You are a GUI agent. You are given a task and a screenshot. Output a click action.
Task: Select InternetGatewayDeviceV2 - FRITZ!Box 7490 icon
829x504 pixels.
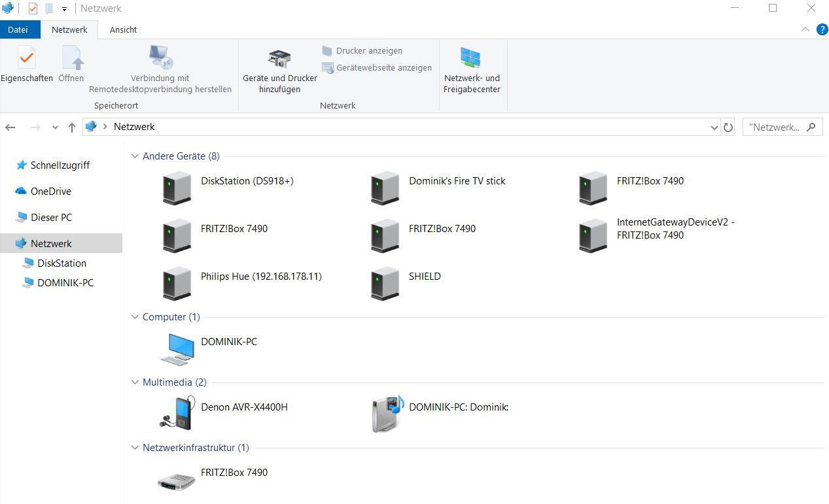click(593, 235)
